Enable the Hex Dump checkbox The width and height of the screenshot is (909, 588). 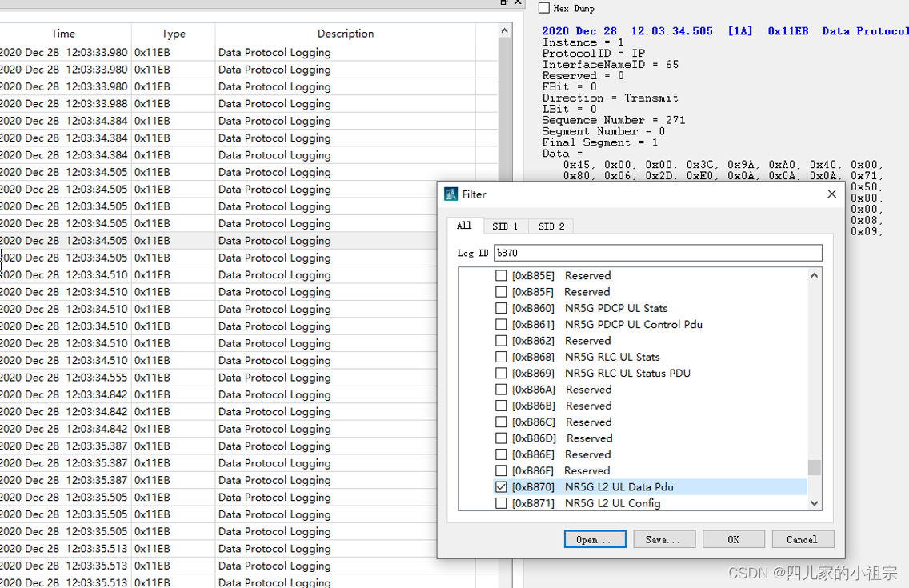click(544, 8)
